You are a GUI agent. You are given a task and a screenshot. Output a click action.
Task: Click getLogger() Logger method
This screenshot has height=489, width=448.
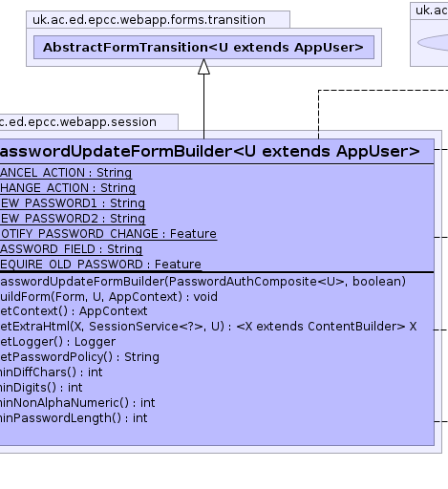58,342
